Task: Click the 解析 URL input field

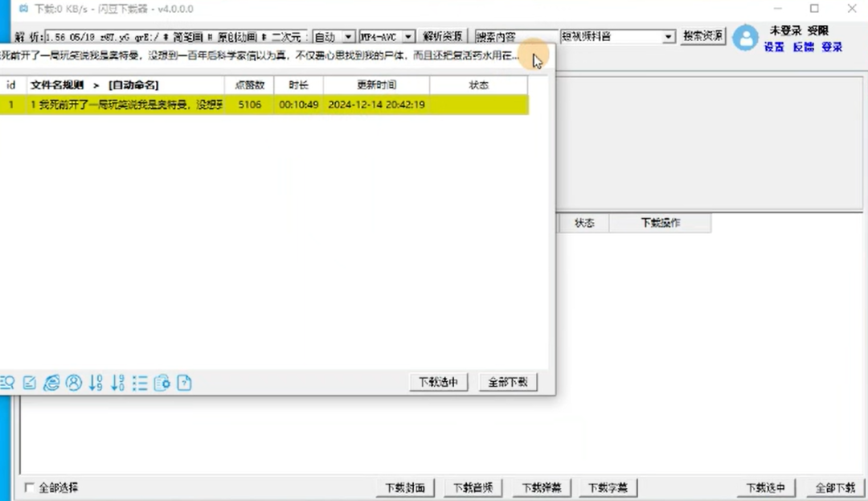Action: 175,36
